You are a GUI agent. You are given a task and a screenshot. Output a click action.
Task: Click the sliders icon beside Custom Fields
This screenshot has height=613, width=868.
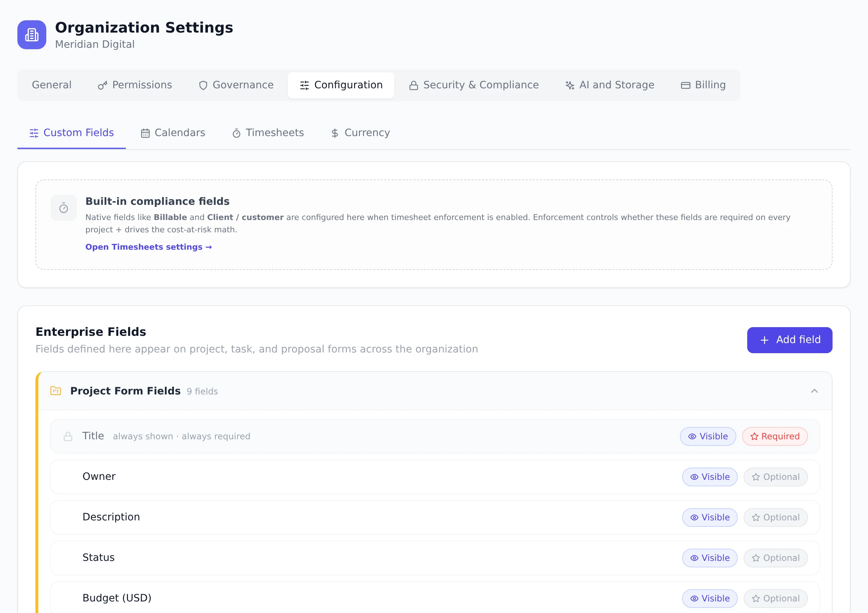34,133
